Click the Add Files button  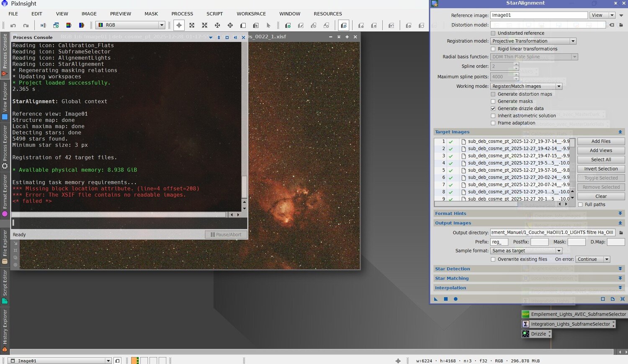pyautogui.click(x=601, y=141)
